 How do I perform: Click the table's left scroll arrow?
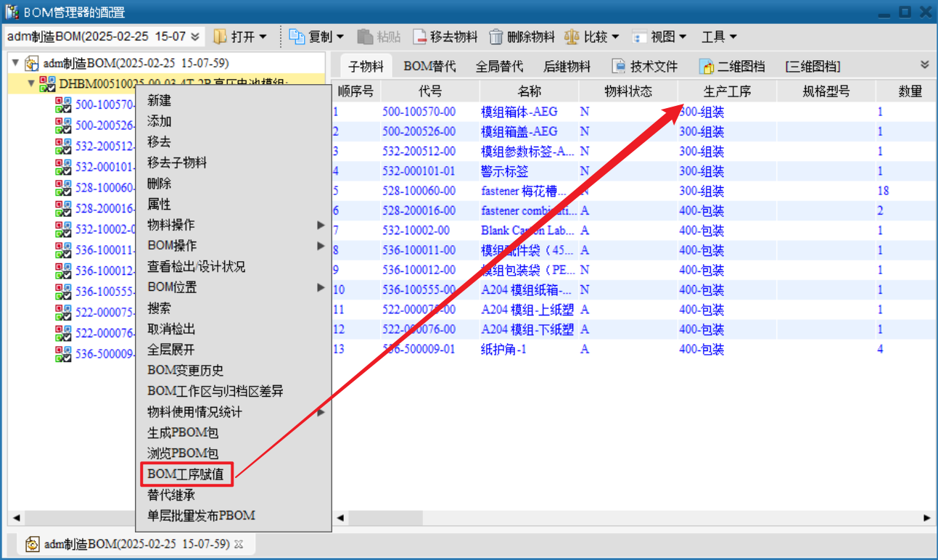(x=341, y=518)
